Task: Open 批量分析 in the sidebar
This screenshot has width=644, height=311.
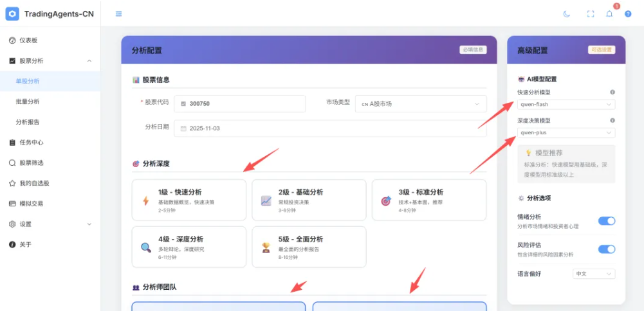Action: pyautogui.click(x=28, y=102)
